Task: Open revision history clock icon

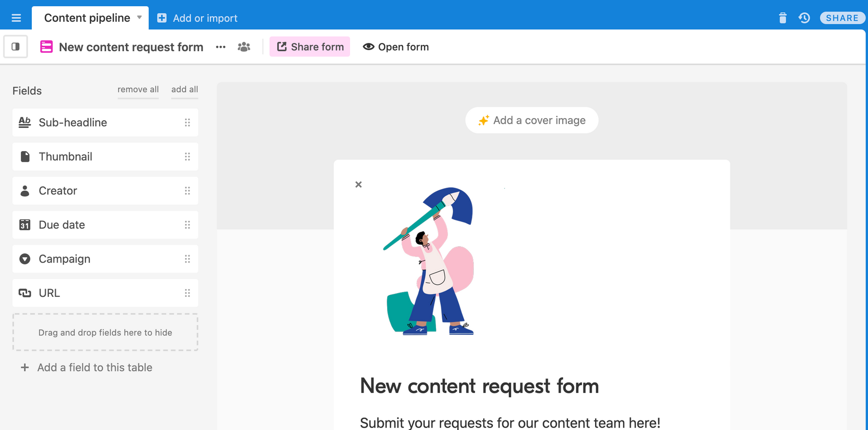Action: point(804,18)
